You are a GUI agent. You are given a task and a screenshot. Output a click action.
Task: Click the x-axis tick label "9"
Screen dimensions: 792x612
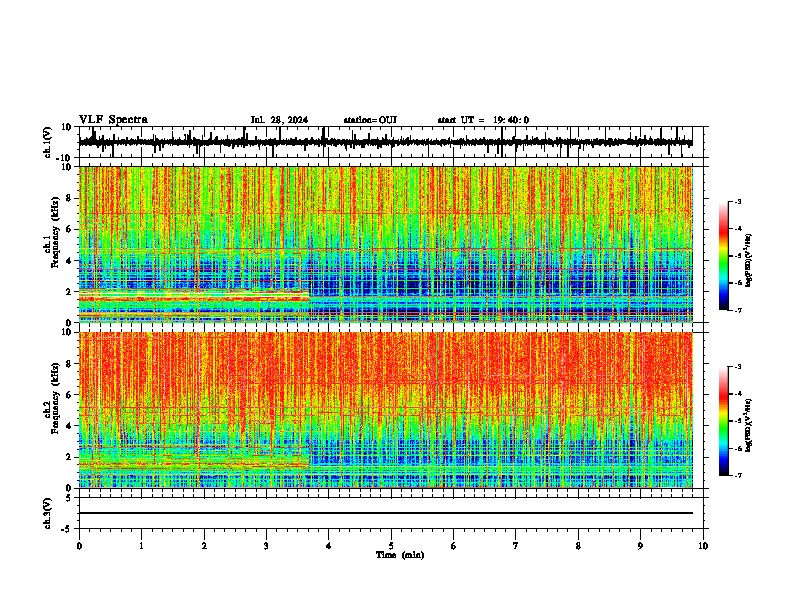point(640,546)
